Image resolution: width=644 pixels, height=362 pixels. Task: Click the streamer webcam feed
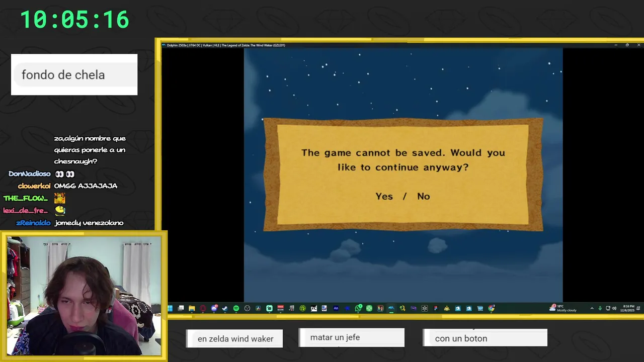pyautogui.click(x=84, y=296)
